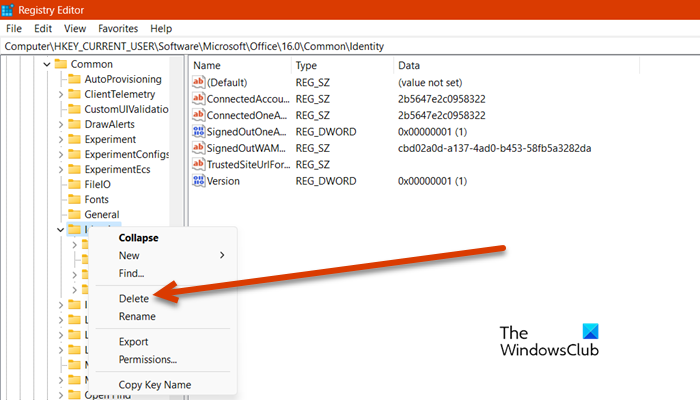
Task: Open the Edit menu
Action: click(x=43, y=29)
